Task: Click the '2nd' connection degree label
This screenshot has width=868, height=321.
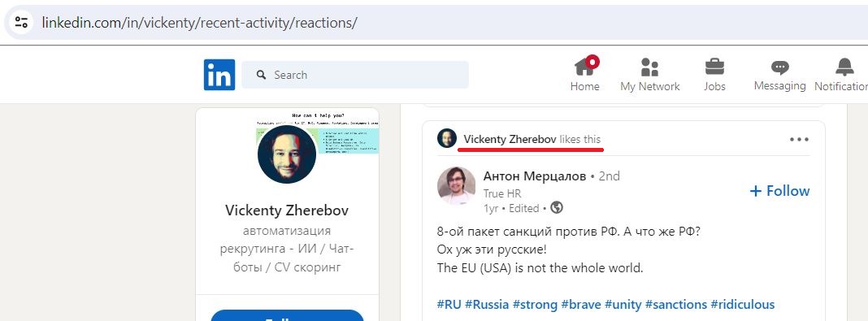Action: (x=610, y=176)
